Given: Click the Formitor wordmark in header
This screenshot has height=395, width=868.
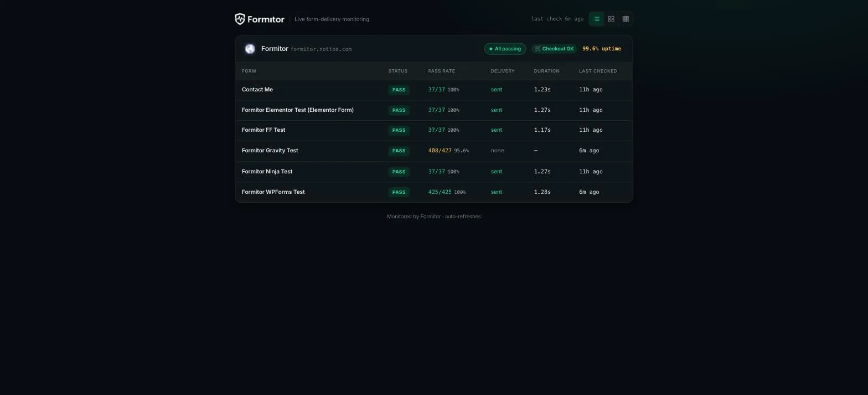Looking at the screenshot, I should tap(266, 19).
